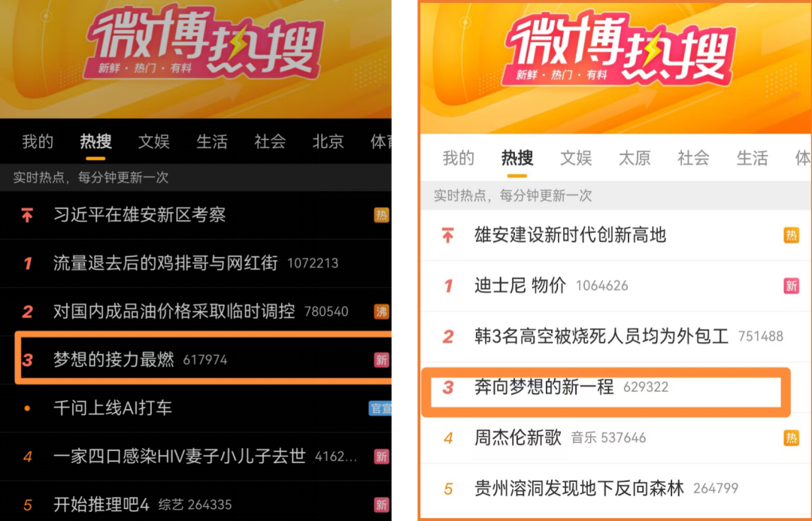
Task: Tap the pinned arrow icon beside 雄安建设新时代创新高地
Action: click(x=448, y=235)
